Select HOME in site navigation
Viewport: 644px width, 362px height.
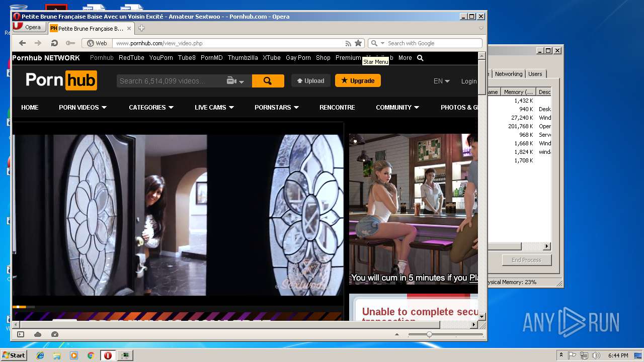pyautogui.click(x=30, y=107)
